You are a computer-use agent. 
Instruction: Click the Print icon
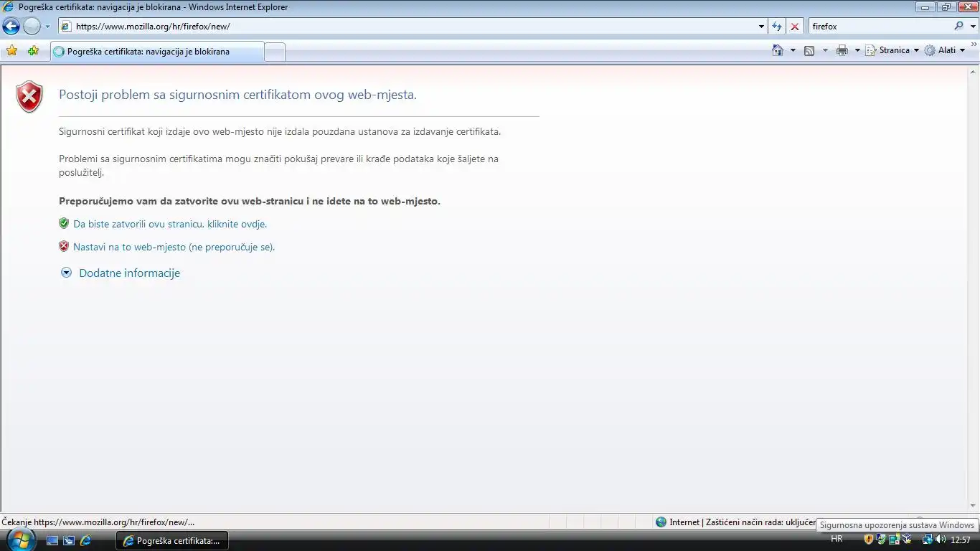pos(842,50)
